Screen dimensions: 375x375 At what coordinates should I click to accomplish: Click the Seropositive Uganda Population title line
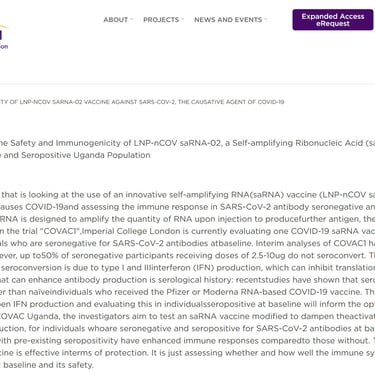click(x=75, y=155)
